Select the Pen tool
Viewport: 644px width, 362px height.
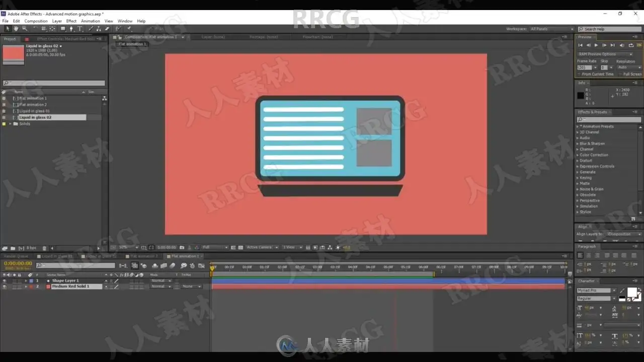pos(71,29)
